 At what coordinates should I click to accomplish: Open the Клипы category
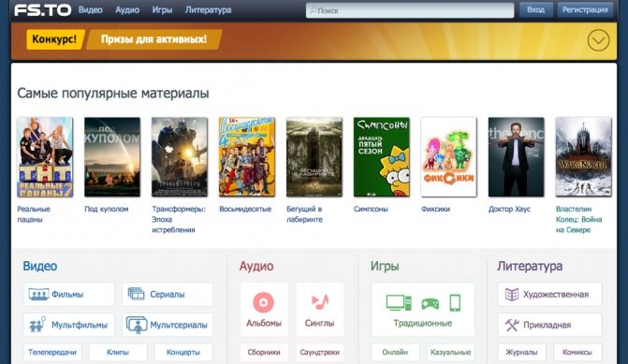[x=118, y=353]
